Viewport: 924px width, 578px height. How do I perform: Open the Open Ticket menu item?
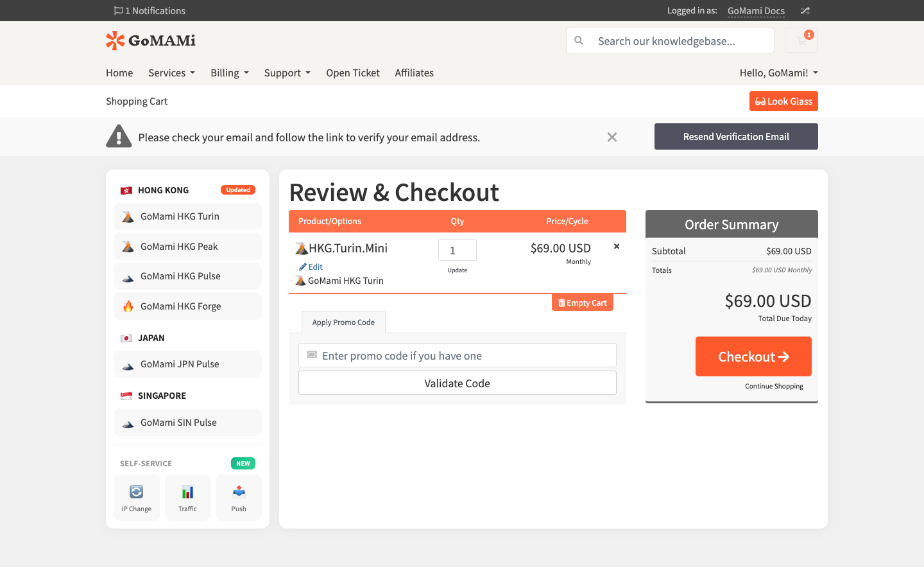[x=353, y=73]
